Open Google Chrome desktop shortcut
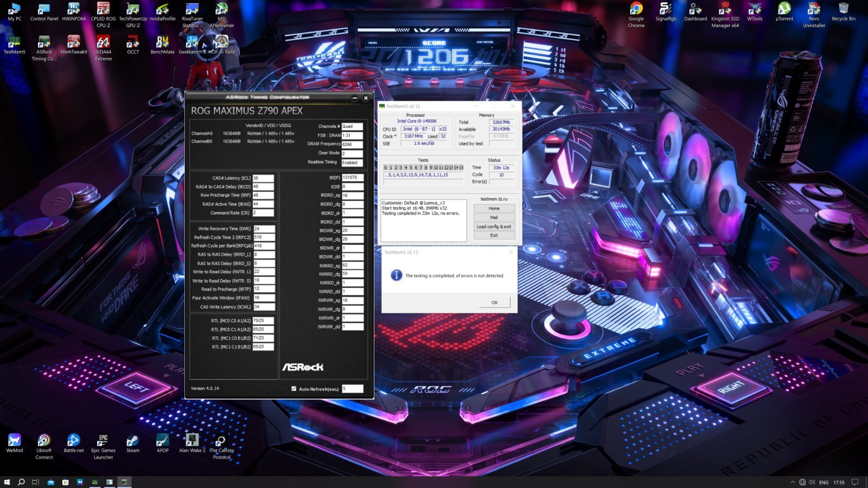The height and width of the screenshot is (488, 868). click(x=636, y=15)
